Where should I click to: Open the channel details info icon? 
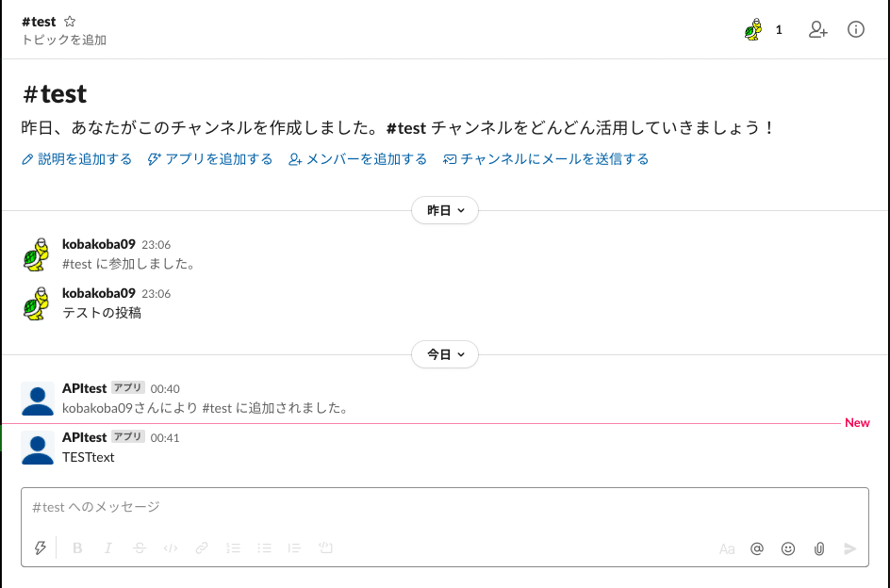pos(856,29)
